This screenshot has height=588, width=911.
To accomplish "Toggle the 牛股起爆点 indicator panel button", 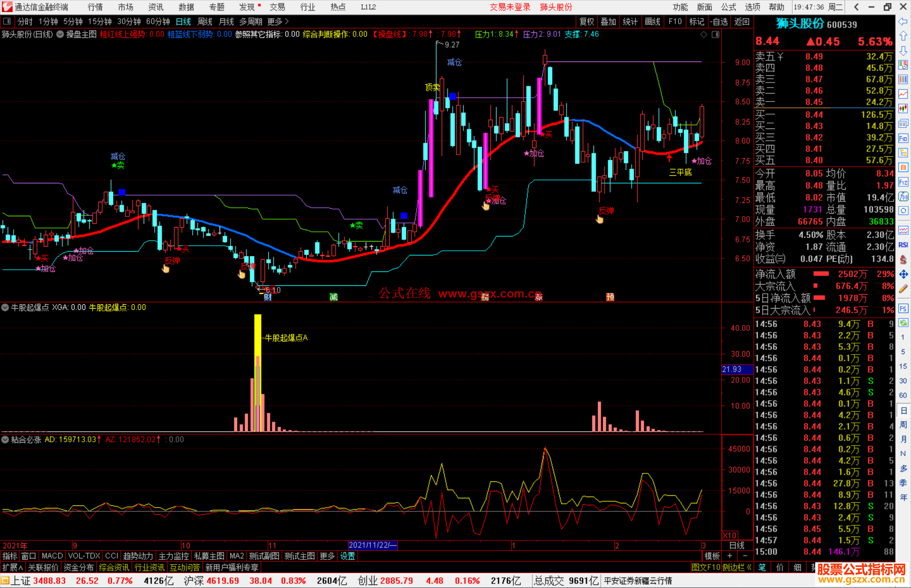I will click(5, 308).
